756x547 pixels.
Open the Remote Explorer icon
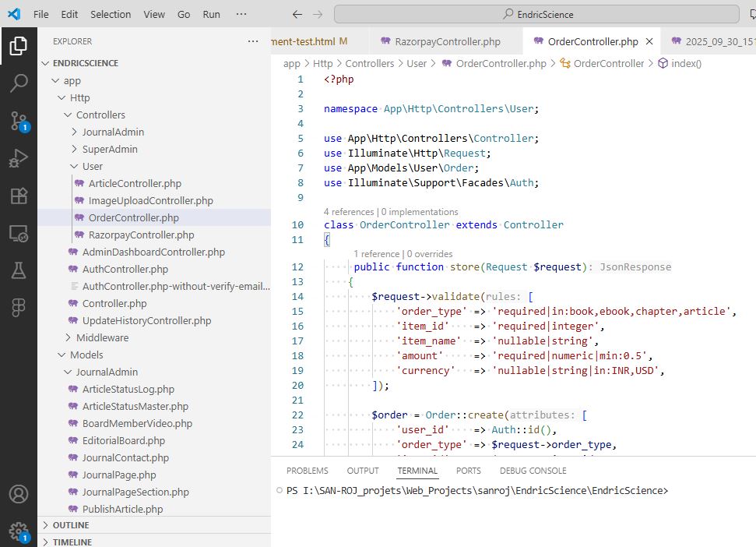point(19,231)
